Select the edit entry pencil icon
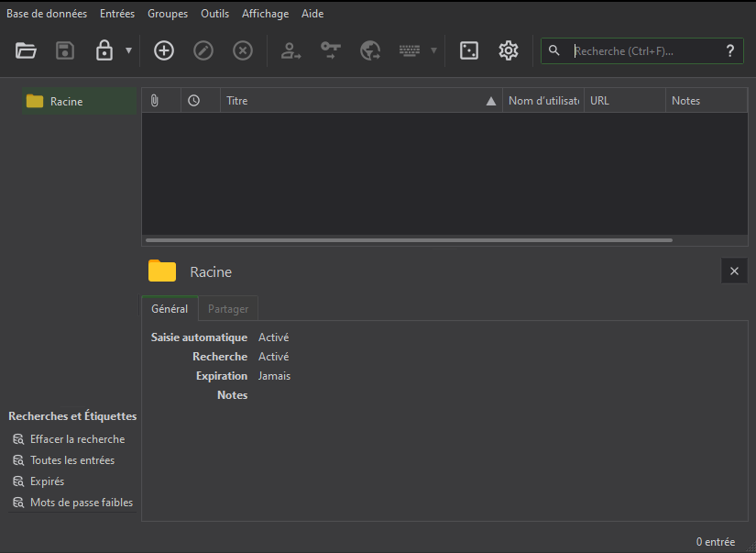Image resolution: width=756 pixels, height=553 pixels. pyautogui.click(x=203, y=50)
